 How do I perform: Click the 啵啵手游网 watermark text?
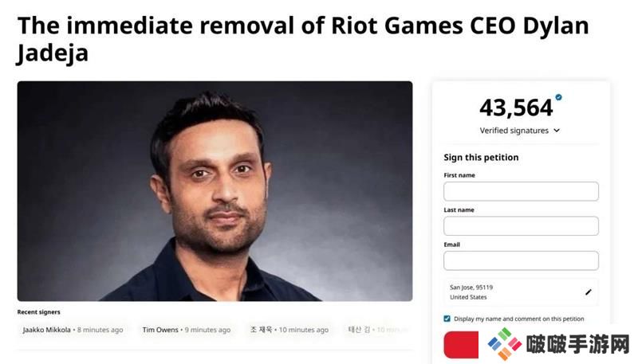[578, 344]
